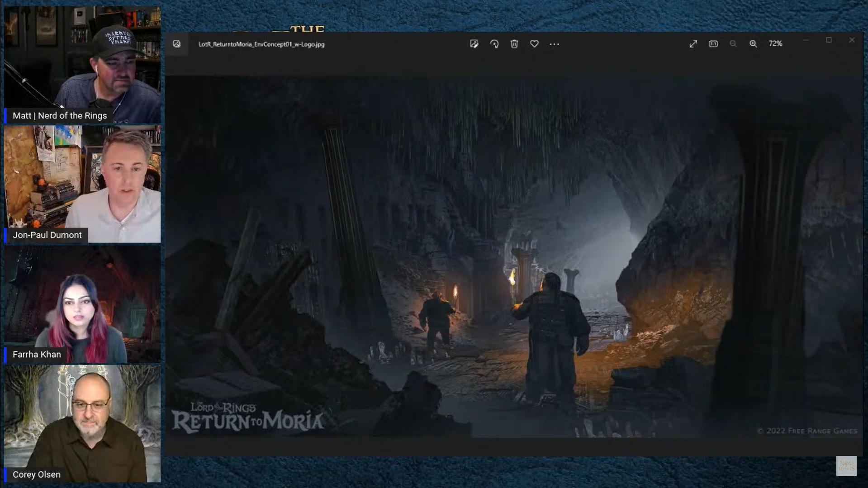Click file name LotR_ReturntoMoria_EnvConcept01_w-Logo.jpg
Image resolution: width=868 pixels, height=488 pixels.
pyautogui.click(x=261, y=44)
